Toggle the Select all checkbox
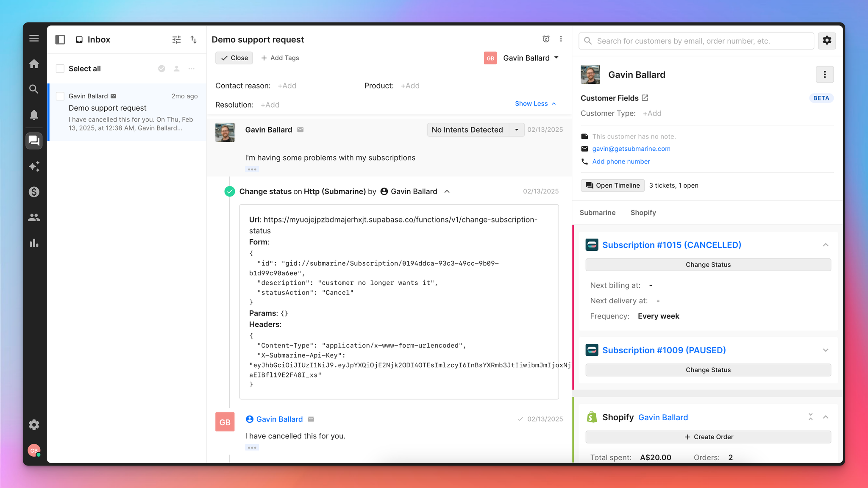 60,68
